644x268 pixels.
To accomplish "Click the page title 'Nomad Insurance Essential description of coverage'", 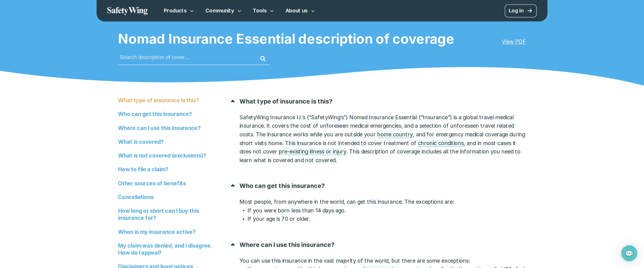I will coord(286,39).
